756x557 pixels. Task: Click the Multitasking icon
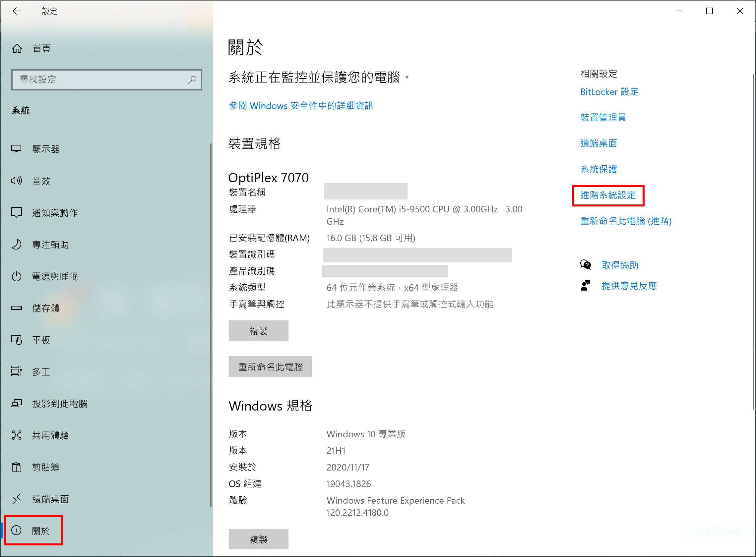coord(16,371)
